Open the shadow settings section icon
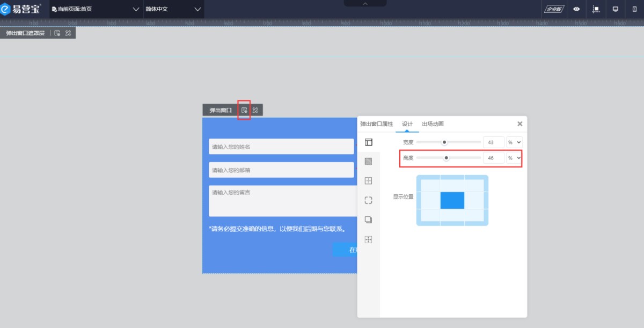The image size is (644, 328). click(368, 220)
